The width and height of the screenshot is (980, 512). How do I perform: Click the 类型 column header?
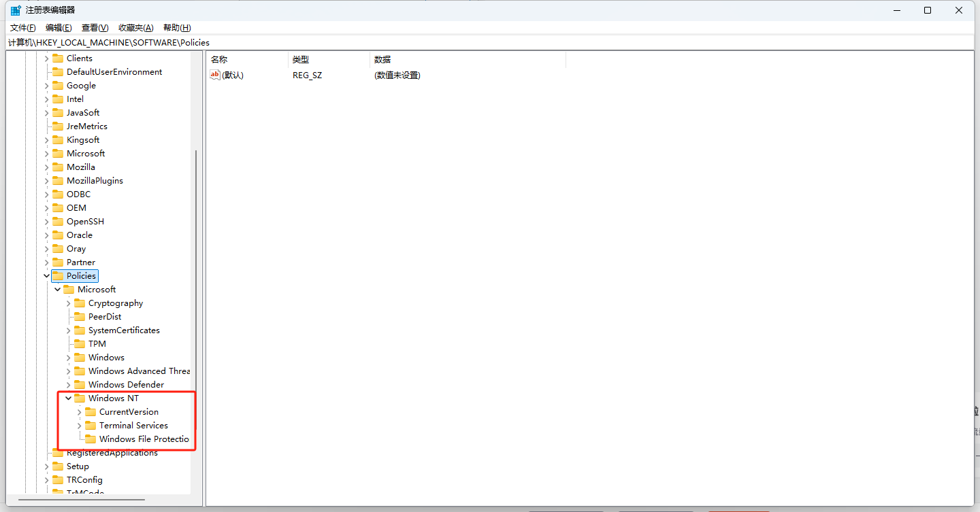329,60
